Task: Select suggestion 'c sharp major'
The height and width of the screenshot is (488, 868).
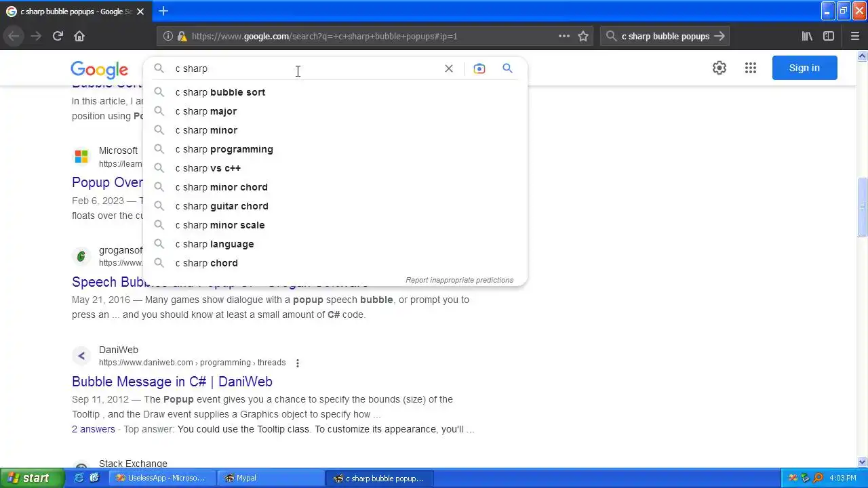Action: coord(335,111)
